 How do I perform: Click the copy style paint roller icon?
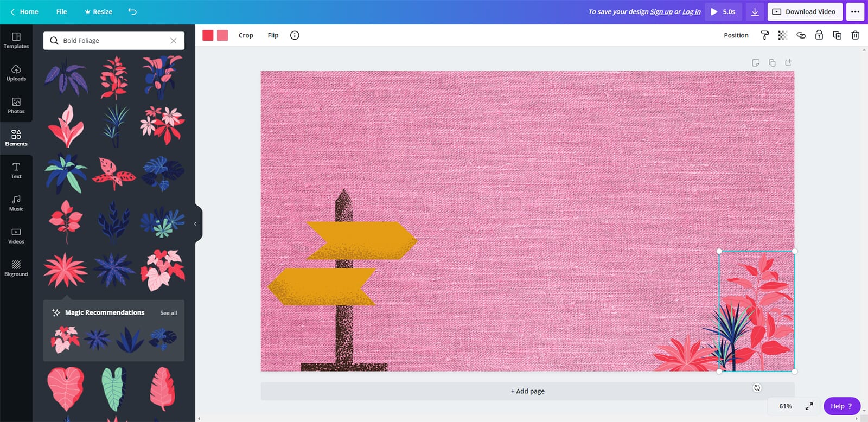(764, 35)
